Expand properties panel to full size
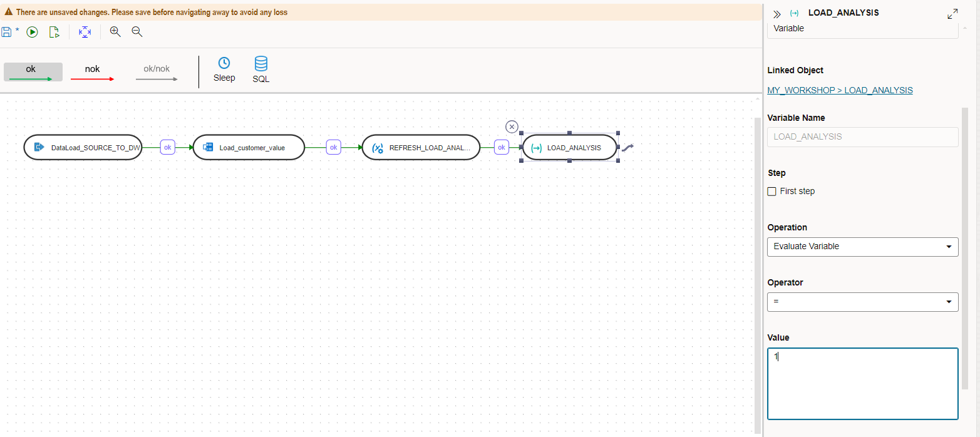 click(x=952, y=14)
